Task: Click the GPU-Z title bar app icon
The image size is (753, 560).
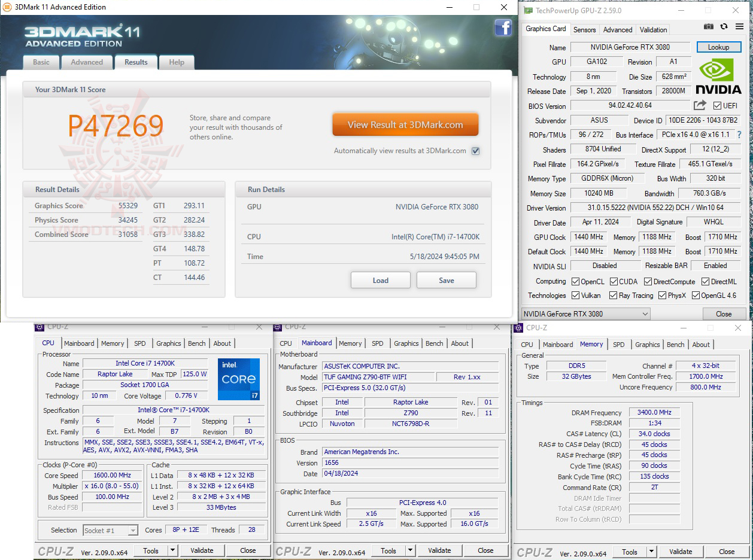Action: (x=527, y=10)
